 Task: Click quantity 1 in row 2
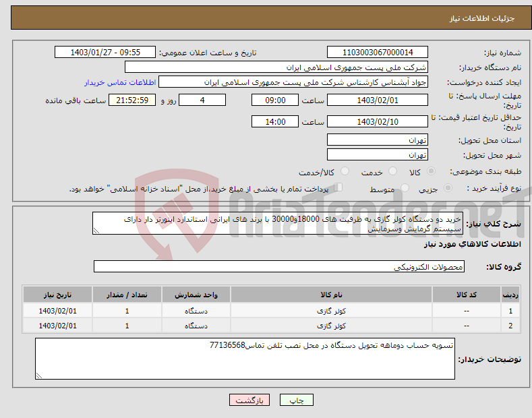(x=127, y=326)
